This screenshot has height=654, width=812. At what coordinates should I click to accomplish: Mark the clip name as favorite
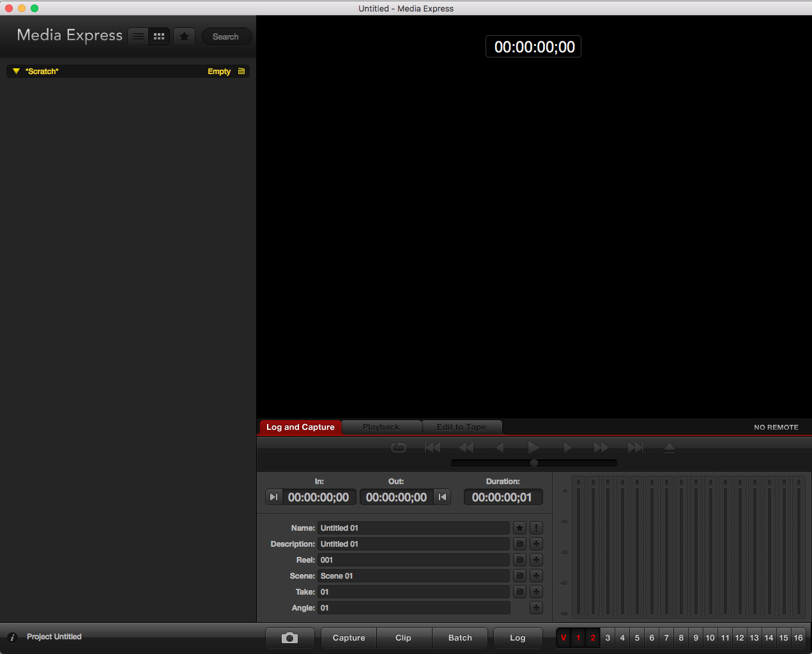[x=519, y=528]
